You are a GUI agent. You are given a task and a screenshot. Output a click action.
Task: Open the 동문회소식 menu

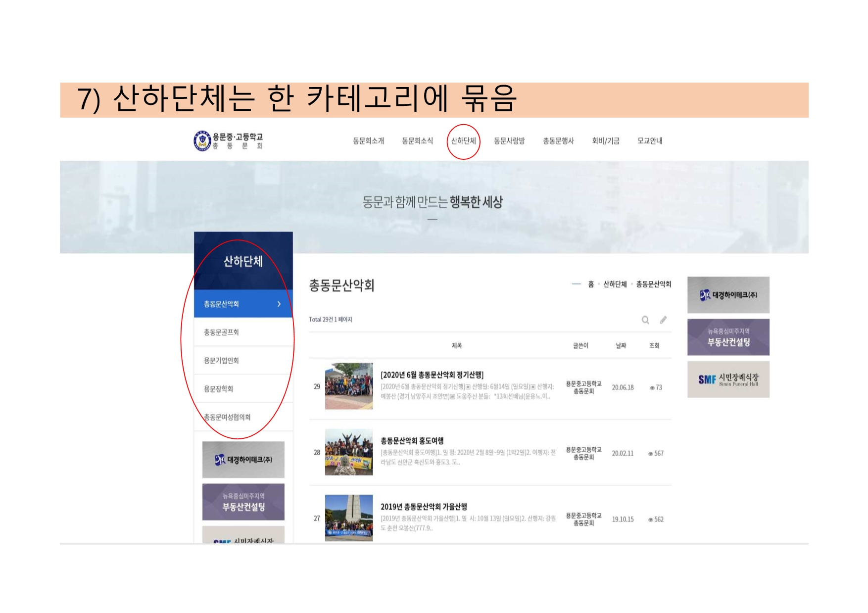pyautogui.click(x=418, y=141)
